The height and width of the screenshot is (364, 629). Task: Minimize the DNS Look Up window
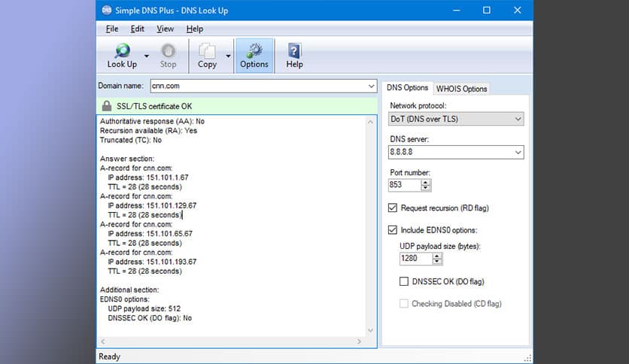tap(457, 11)
